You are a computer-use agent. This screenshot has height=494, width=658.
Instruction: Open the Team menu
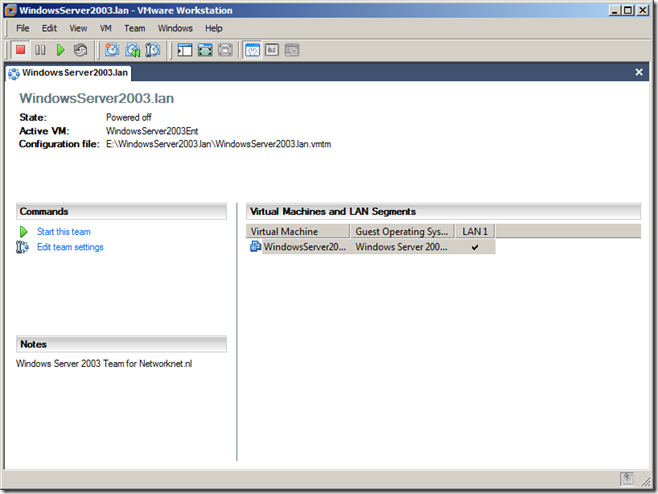(134, 28)
